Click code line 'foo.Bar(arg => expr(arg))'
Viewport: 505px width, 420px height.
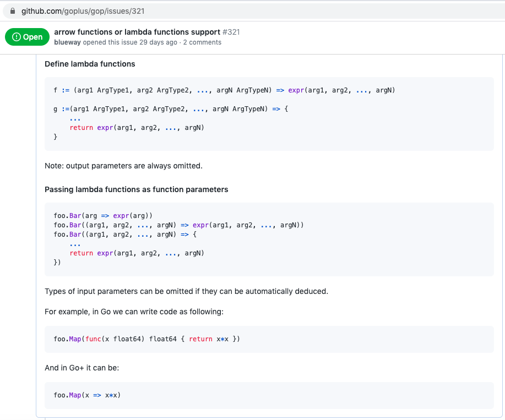tap(103, 216)
